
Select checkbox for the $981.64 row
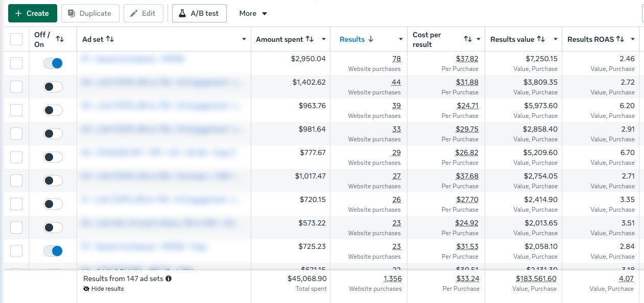pos(16,134)
